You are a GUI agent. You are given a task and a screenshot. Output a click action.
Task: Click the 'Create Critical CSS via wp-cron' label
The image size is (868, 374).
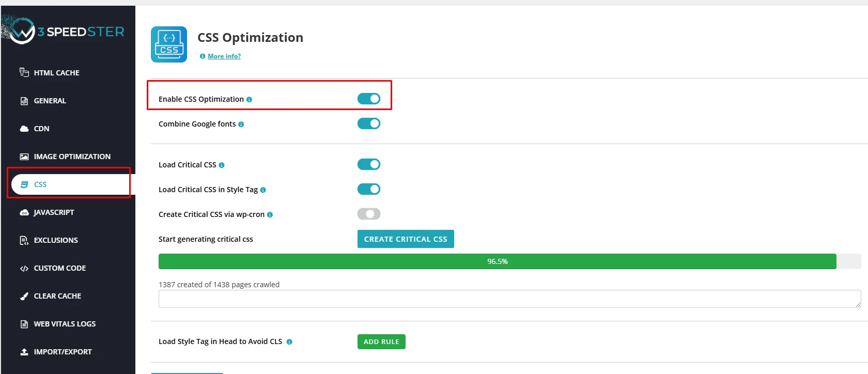pos(211,214)
